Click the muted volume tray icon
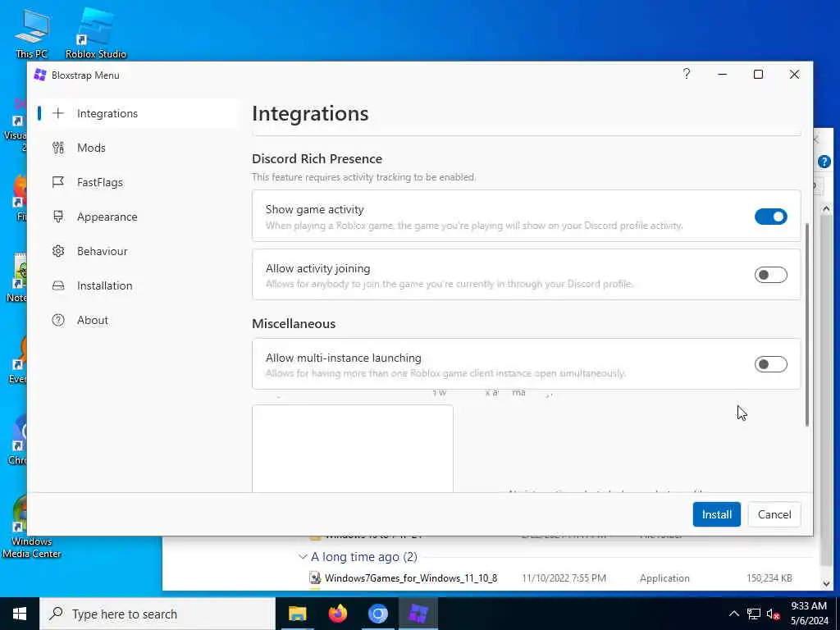840x630 pixels. pos(773,614)
